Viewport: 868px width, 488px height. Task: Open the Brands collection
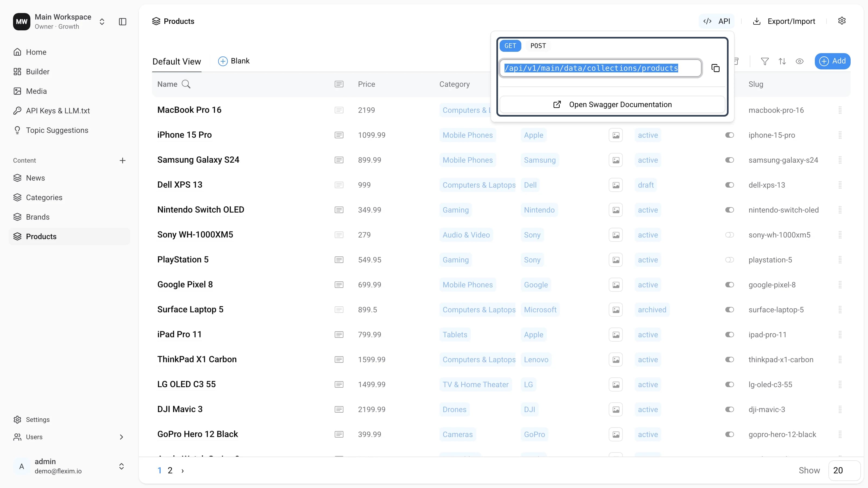69,217
